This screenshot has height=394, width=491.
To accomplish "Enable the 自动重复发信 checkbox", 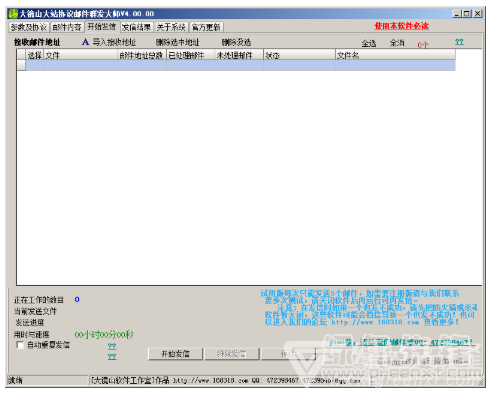I will coord(20,345).
